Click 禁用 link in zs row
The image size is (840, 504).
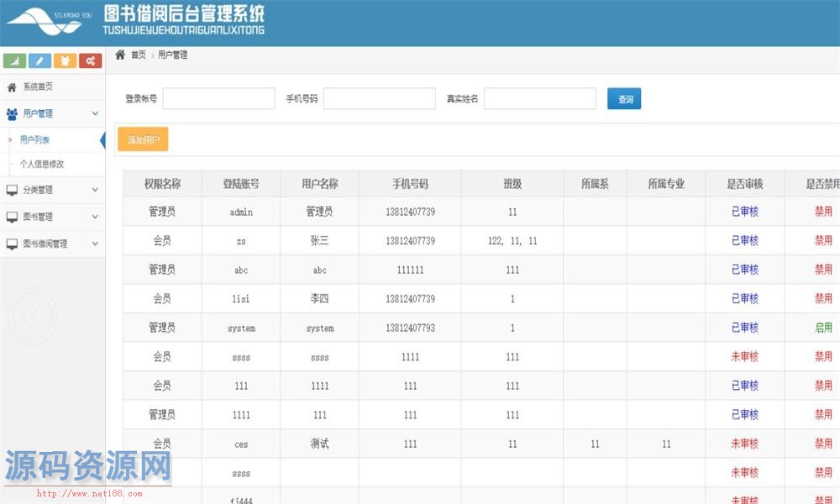823,240
